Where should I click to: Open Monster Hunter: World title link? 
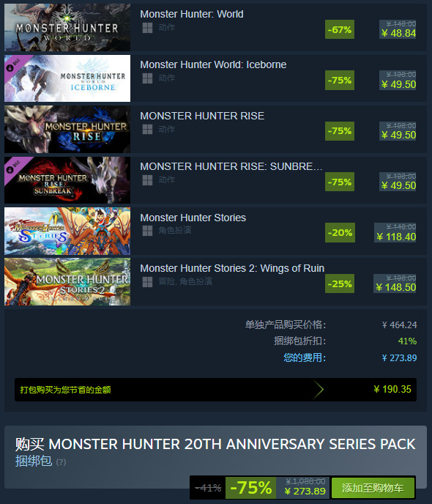(x=192, y=14)
